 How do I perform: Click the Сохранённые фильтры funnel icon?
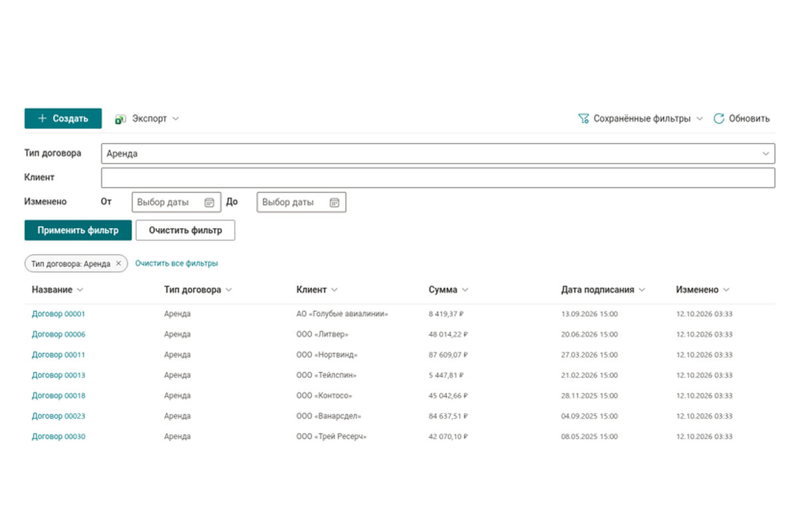583,119
